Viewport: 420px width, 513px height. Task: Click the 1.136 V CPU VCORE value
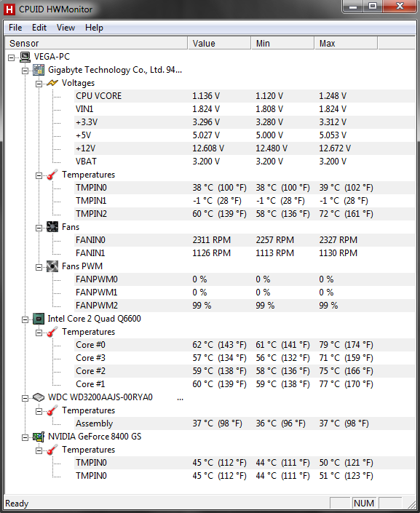(206, 96)
